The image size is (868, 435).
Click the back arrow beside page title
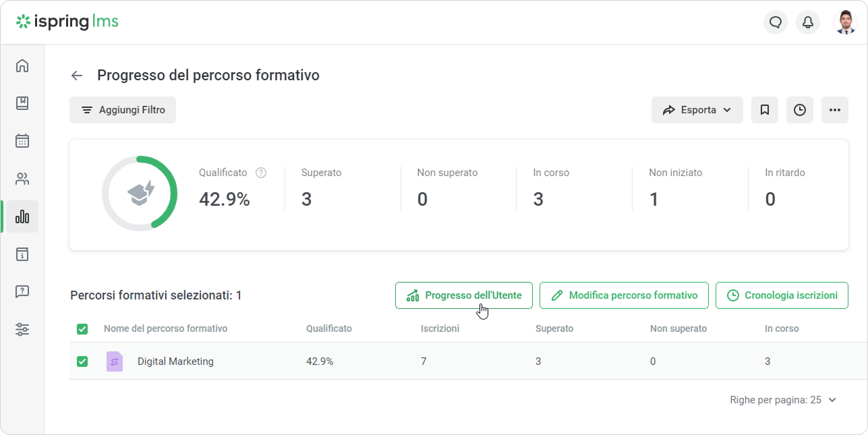click(x=77, y=76)
